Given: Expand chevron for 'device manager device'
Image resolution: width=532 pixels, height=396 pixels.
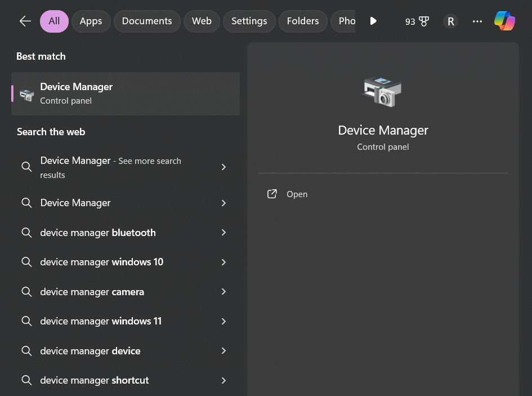Looking at the screenshot, I should [223, 351].
